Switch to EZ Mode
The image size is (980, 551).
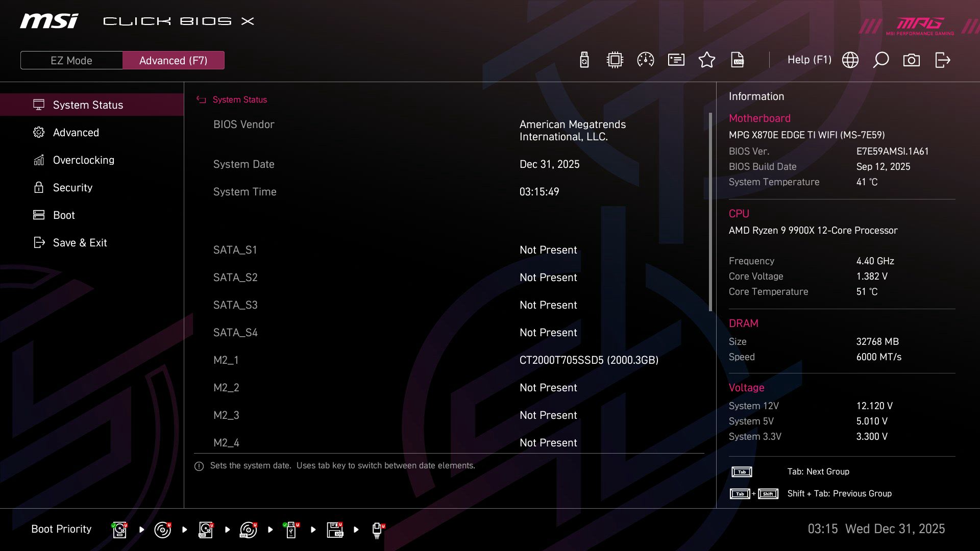[71, 60]
